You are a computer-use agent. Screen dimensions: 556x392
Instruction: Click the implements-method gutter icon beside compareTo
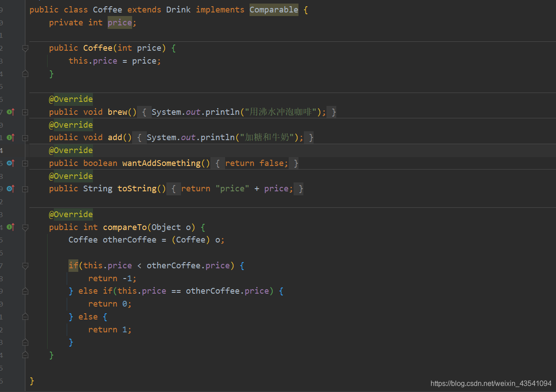11,227
